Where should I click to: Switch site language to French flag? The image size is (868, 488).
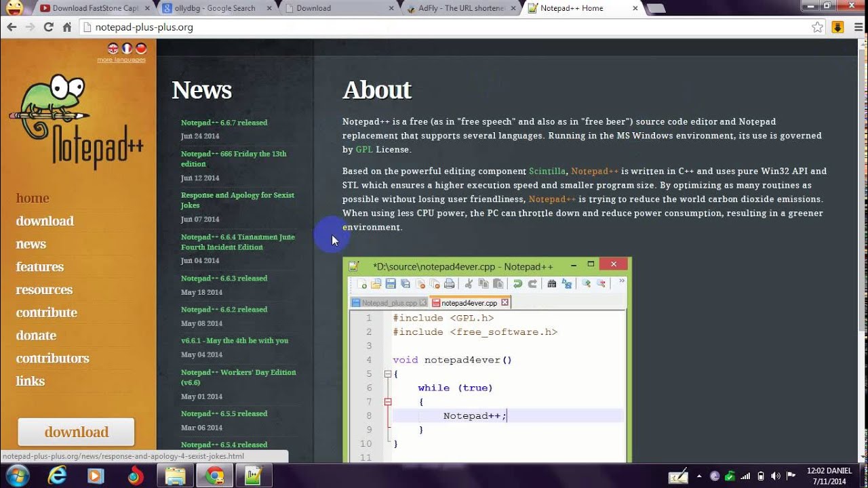(127, 48)
